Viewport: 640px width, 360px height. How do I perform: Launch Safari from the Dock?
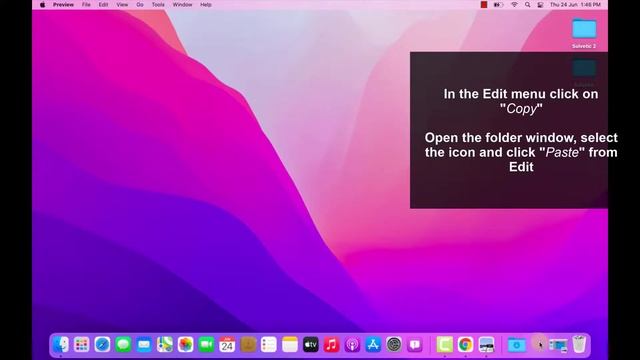[x=102, y=344]
